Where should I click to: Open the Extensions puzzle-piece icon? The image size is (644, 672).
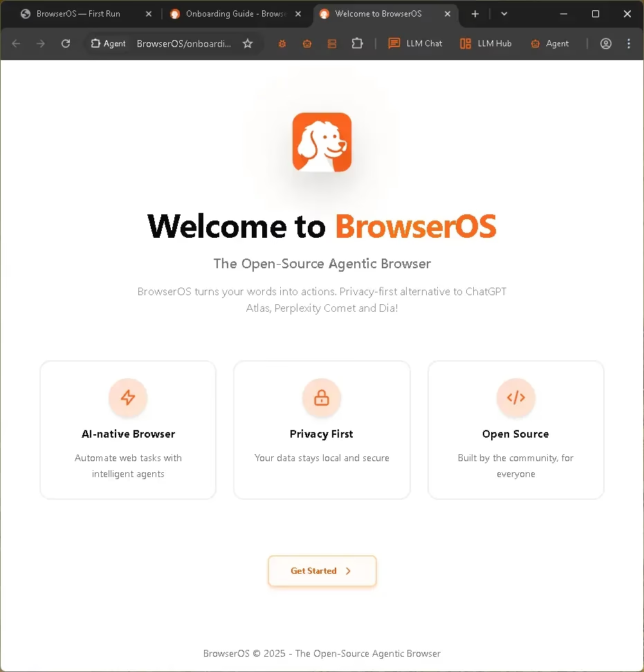tap(357, 44)
